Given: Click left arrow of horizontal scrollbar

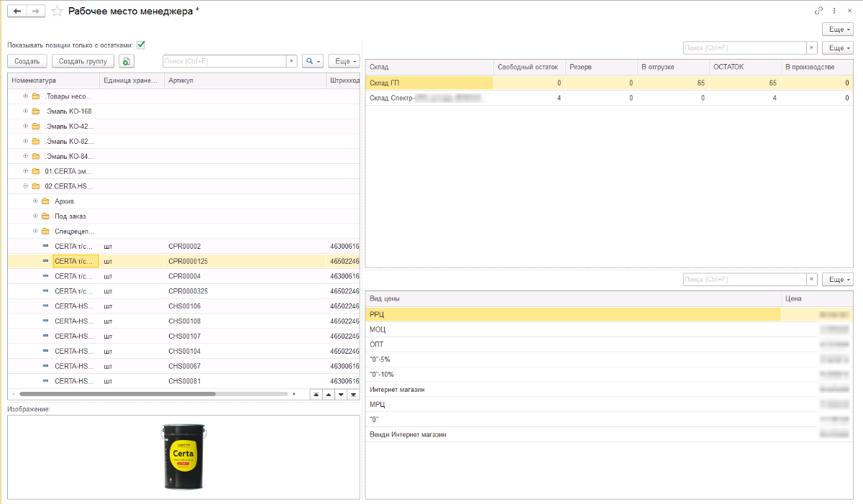Looking at the screenshot, I should pos(14,394).
